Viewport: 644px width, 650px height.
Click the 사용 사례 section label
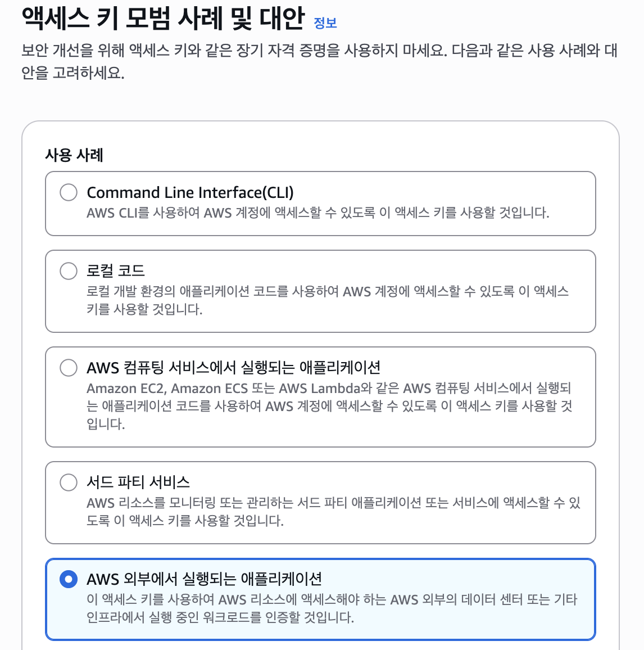tap(74, 155)
